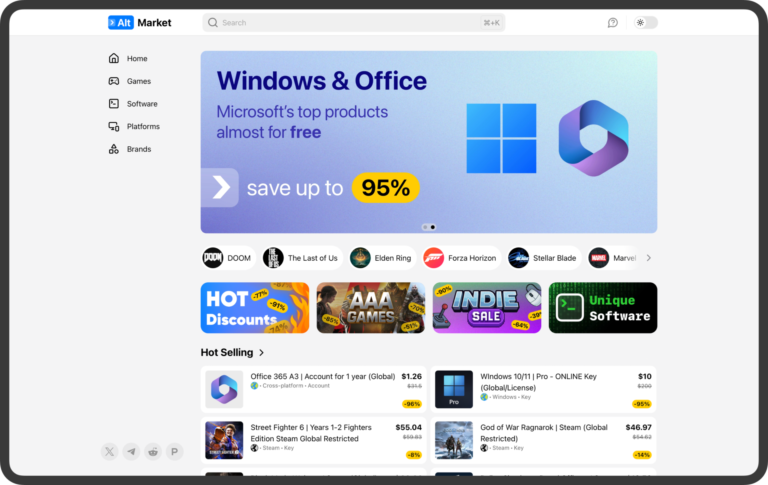This screenshot has height=485, width=768.
Task: Open the Unique Software category tile
Action: tap(603, 308)
